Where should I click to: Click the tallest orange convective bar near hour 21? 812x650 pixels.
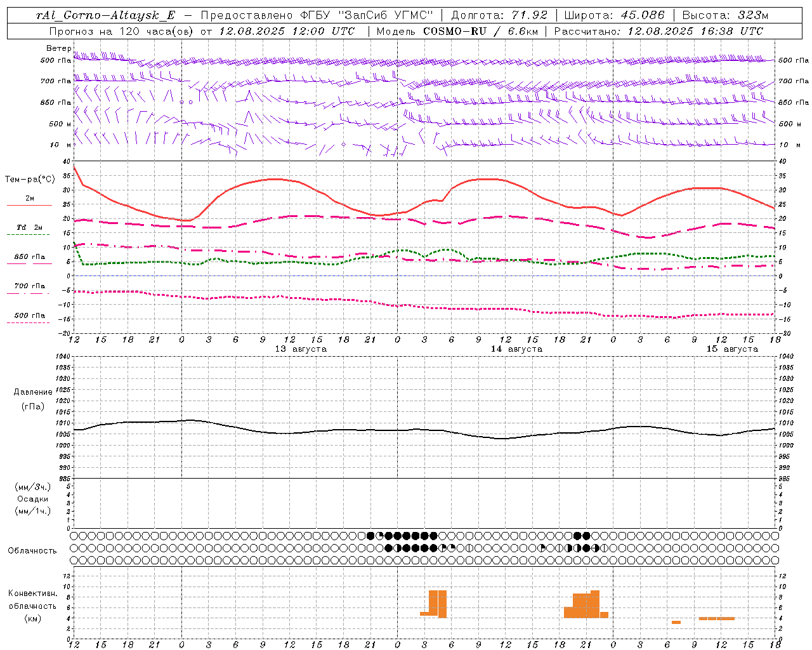[595, 604]
